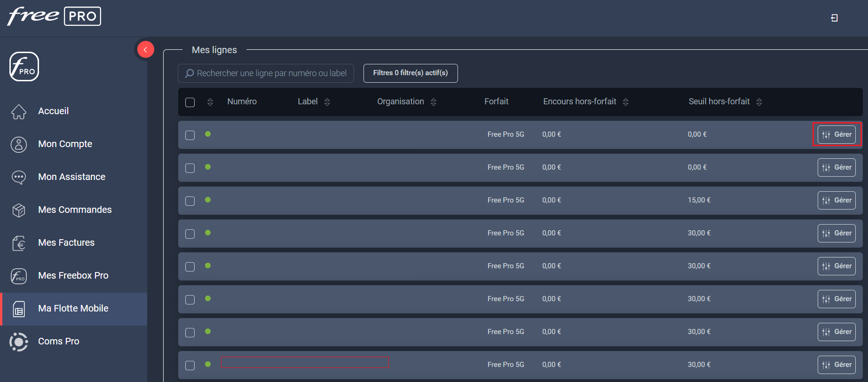Screen dimensions: 868x382
Task: Sort by Encours hors-forfait arrows
Action: click(626, 102)
